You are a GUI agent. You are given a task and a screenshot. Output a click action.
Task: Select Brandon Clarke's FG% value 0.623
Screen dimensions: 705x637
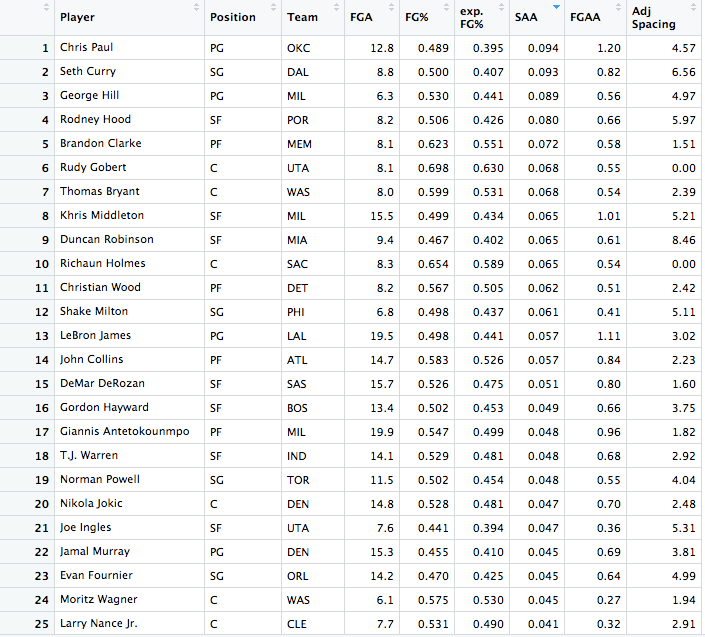[x=432, y=144]
